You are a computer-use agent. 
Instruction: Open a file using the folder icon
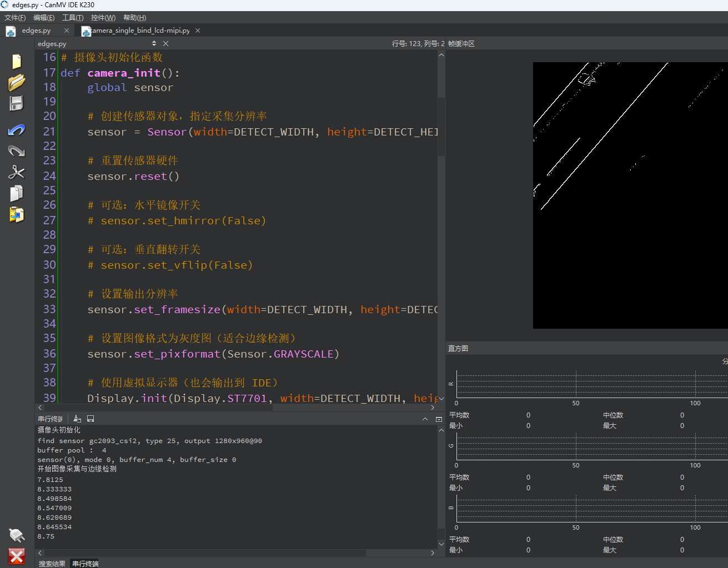[17, 82]
